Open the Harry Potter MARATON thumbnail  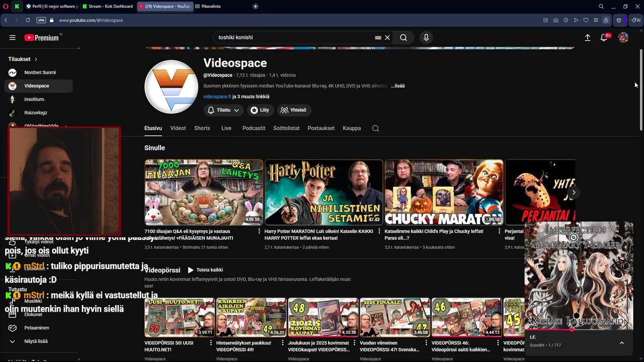pos(324,192)
